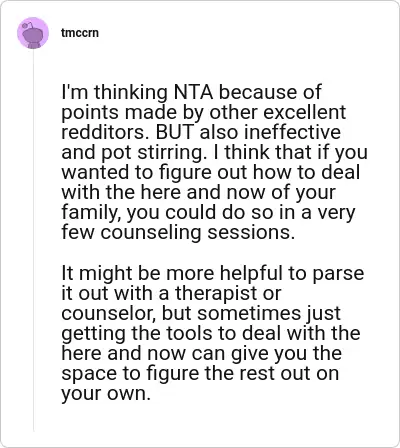400x448 pixels.
Task: Click the word "redditors" in the comment
Action: pyautogui.click(x=104, y=132)
